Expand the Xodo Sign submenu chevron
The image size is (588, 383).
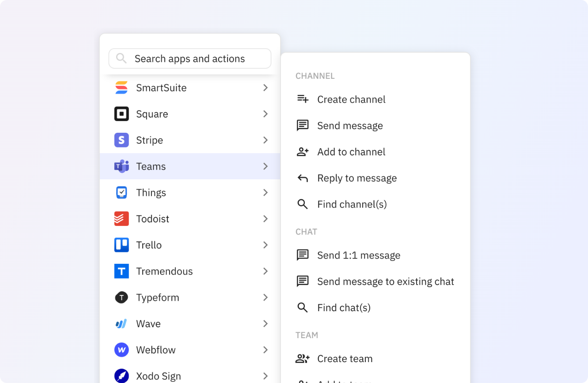coord(265,376)
